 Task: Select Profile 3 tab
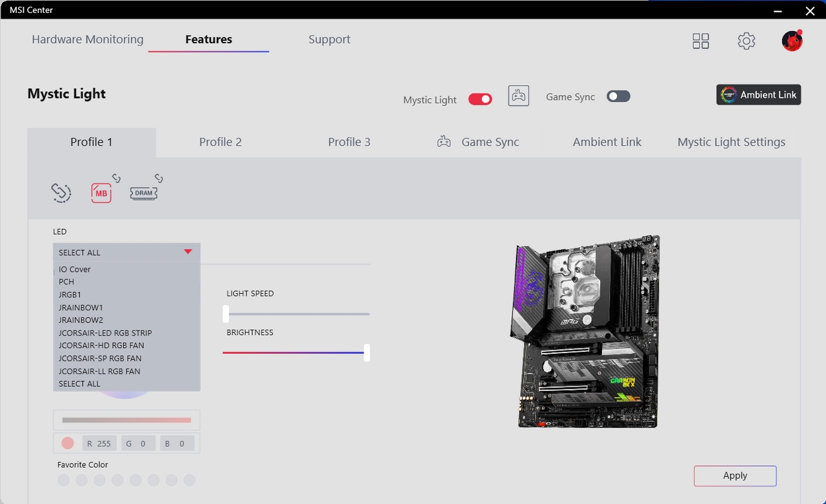349,142
